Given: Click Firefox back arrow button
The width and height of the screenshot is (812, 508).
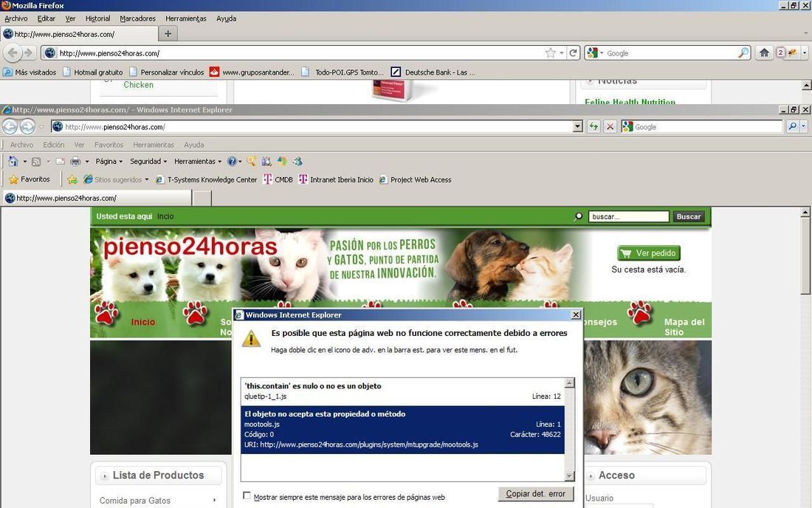Looking at the screenshot, I should 13,53.
